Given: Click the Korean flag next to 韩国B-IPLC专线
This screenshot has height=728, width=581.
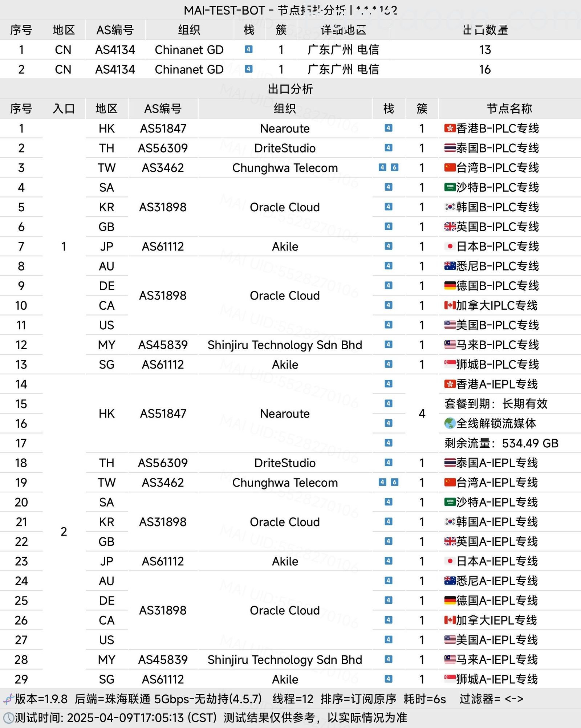Looking at the screenshot, I should 450,207.
